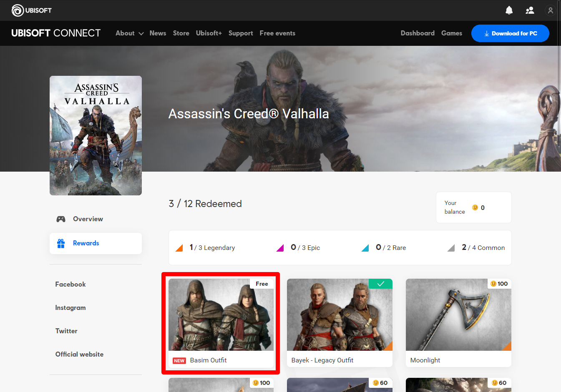
Task: Open the Ubisoft+ menu item
Action: pyautogui.click(x=209, y=33)
